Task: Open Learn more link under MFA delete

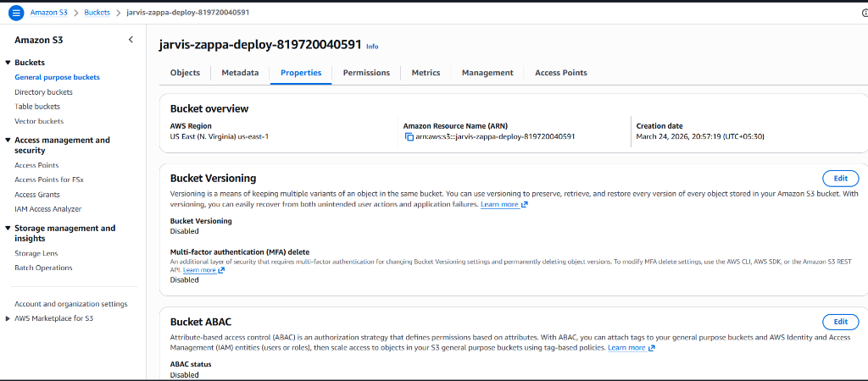Action: (203, 270)
